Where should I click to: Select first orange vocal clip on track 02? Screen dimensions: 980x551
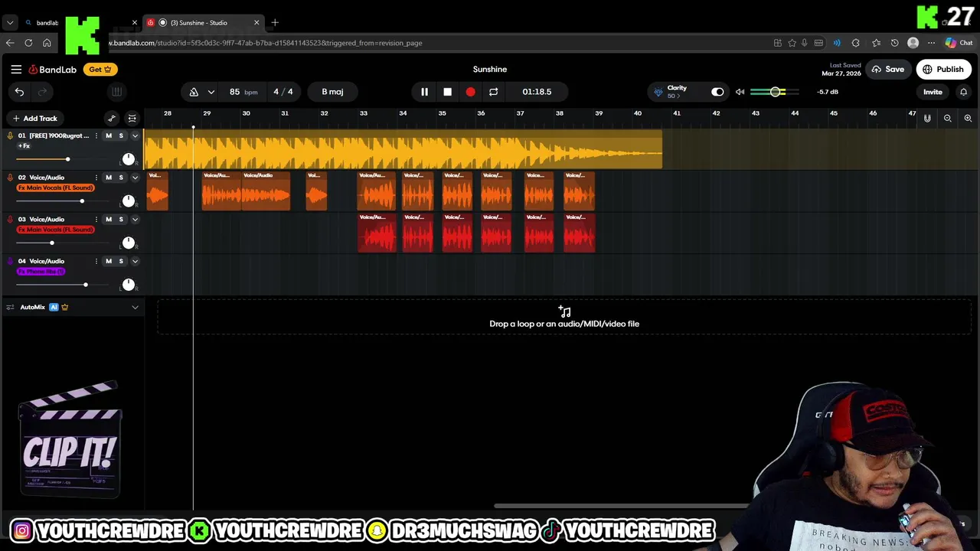pyautogui.click(x=157, y=191)
